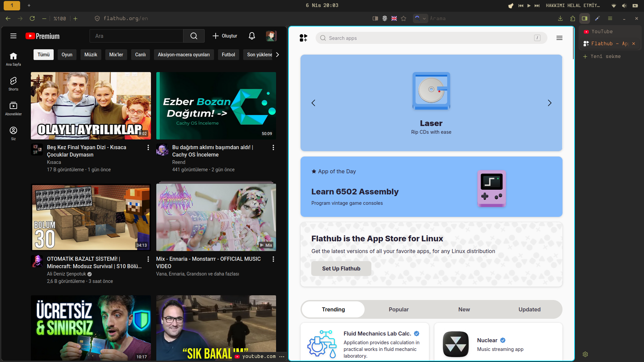The image size is (644, 362).
Task: Zoom out with the minus icon
Action: pos(44,18)
